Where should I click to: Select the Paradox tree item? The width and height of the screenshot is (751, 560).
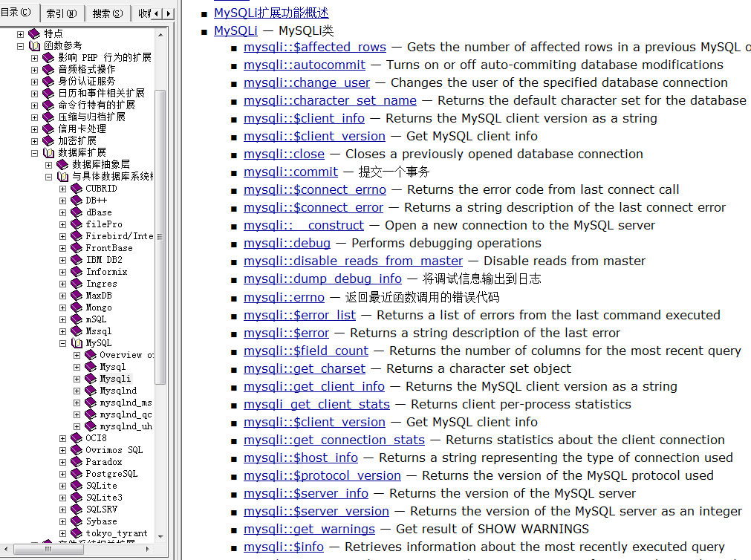tap(104, 462)
